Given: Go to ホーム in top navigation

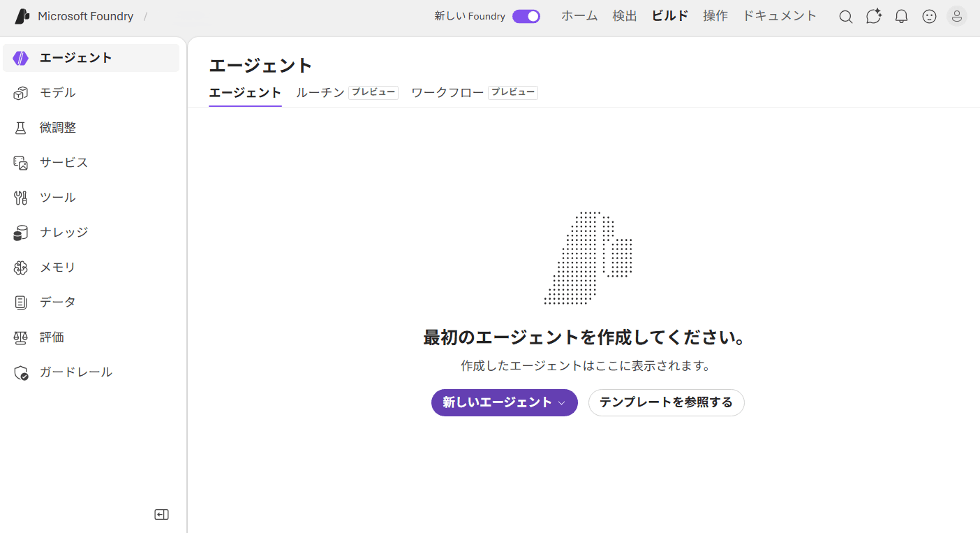Looking at the screenshot, I should 579,16.
